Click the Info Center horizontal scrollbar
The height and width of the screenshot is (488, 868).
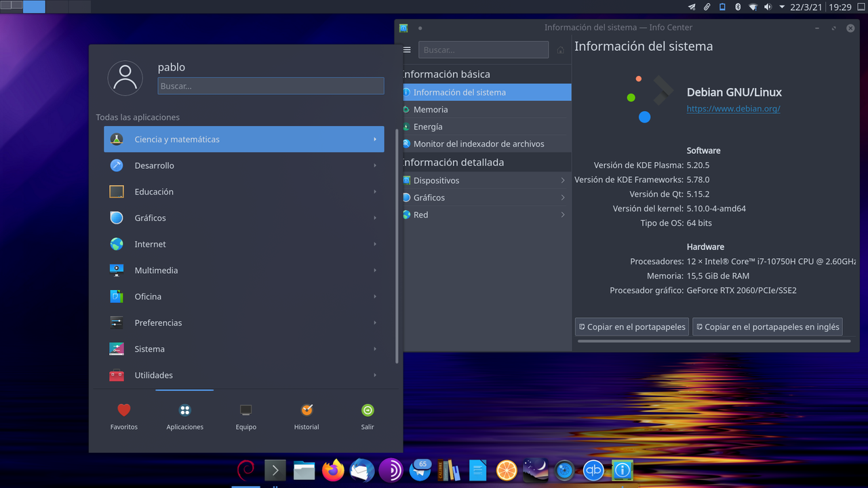pyautogui.click(x=714, y=341)
